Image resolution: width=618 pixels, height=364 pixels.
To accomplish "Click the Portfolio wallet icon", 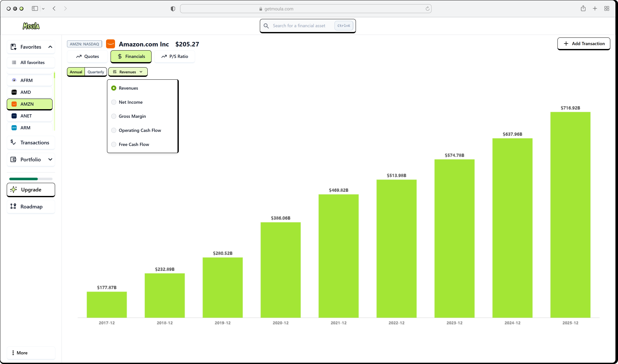I will tap(13, 159).
